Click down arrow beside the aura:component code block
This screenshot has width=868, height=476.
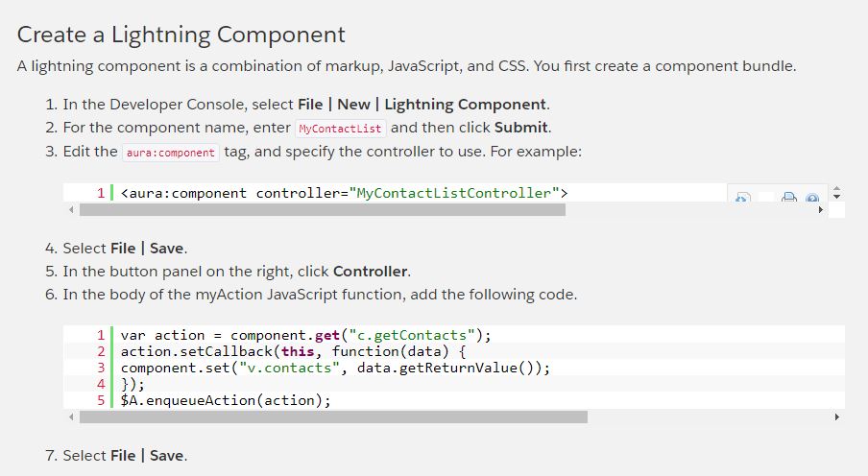click(836, 197)
